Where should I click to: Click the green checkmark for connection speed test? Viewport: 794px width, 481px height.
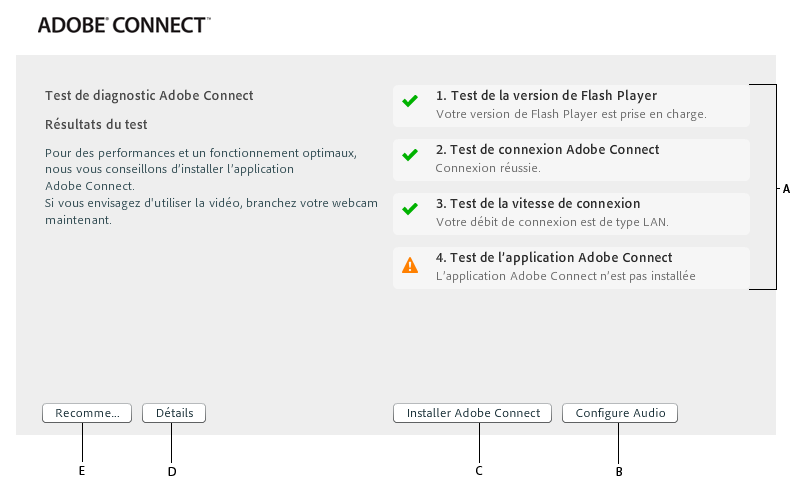[410, 209]
